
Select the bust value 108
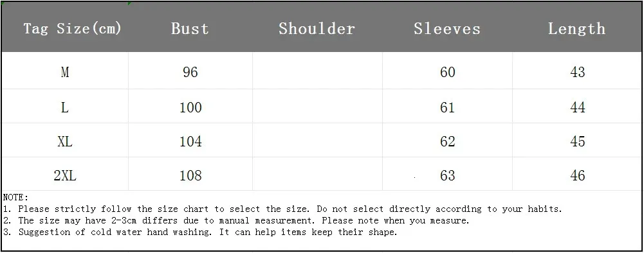190,175
